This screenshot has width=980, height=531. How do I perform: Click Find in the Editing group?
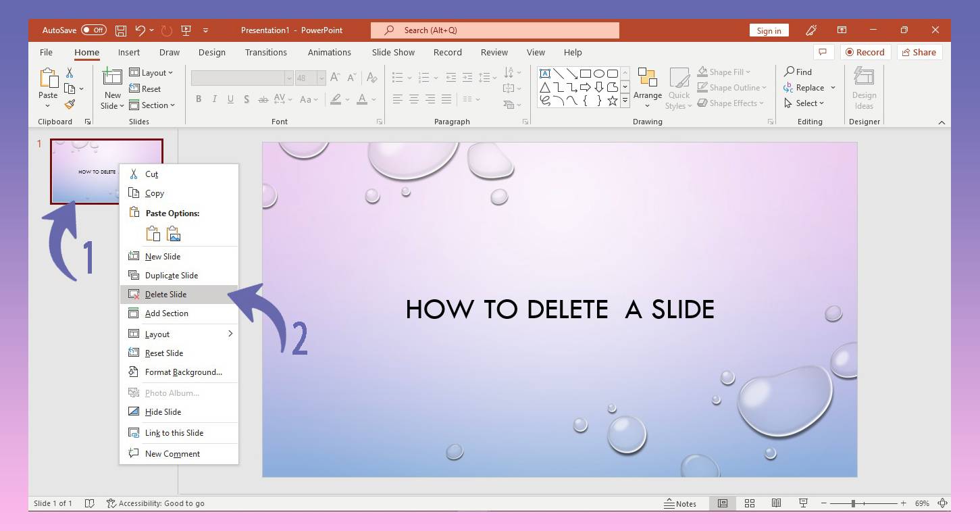pos(798,72)
